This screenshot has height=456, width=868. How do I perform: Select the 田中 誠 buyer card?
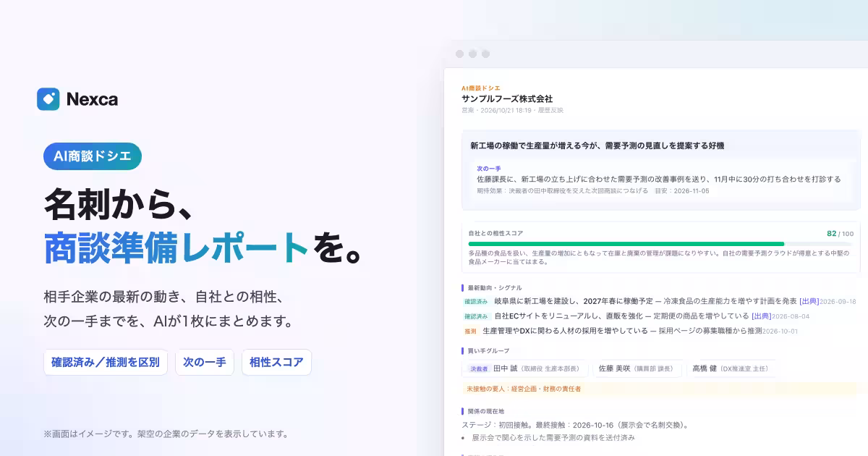coord(525,368)
